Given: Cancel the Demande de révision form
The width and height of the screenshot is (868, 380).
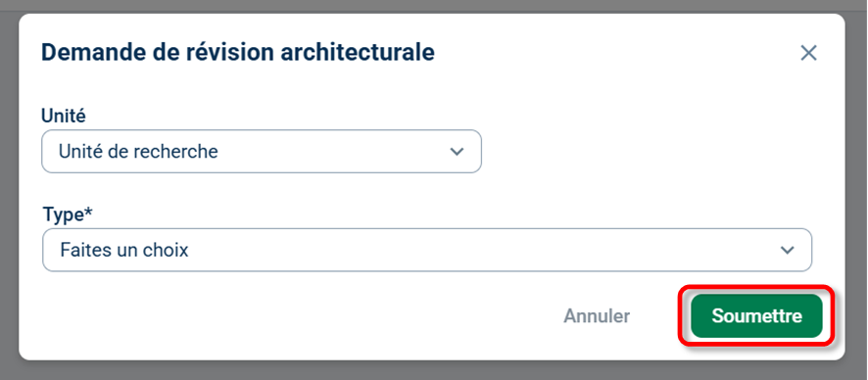Looking at the screenshot, I should coord(597,315).
